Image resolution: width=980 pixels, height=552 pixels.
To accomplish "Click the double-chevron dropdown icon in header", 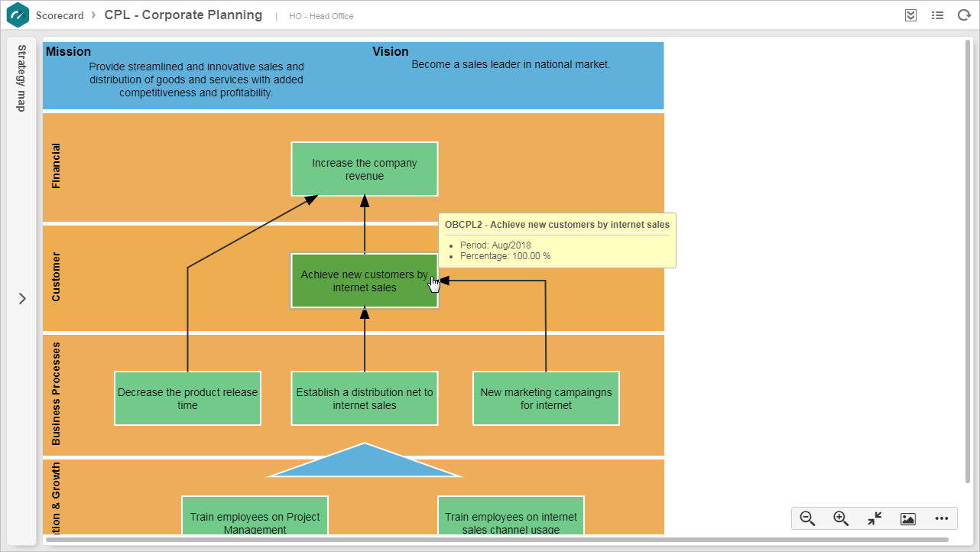I will (910, 15).
